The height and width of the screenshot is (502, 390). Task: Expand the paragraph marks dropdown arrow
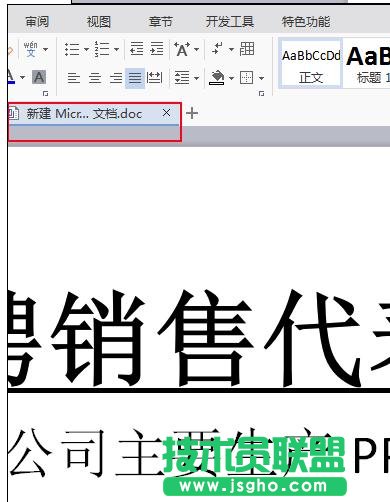[x=231, y=49]
